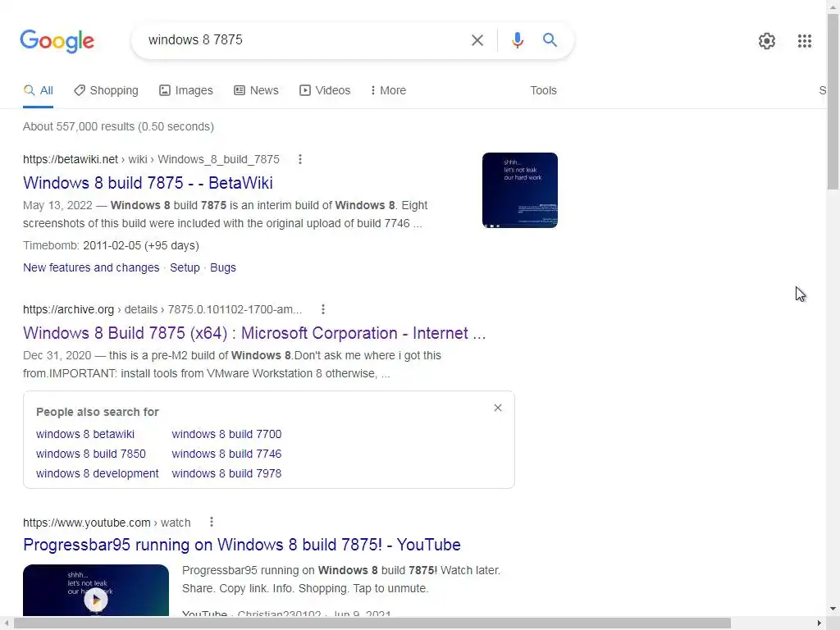Open New features and changes sitelink
The width and height of the screenshot is (840, 630).
pos(91,267)
